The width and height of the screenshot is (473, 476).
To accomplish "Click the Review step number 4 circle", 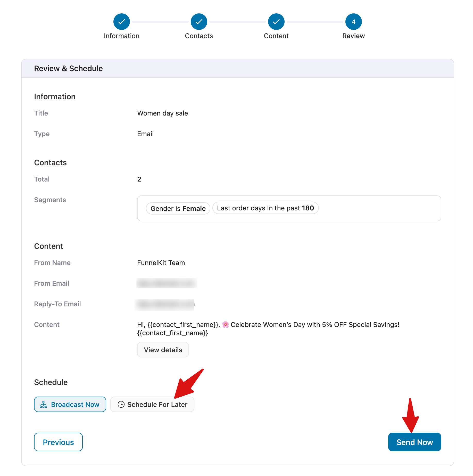I will (x=353, y=22).
